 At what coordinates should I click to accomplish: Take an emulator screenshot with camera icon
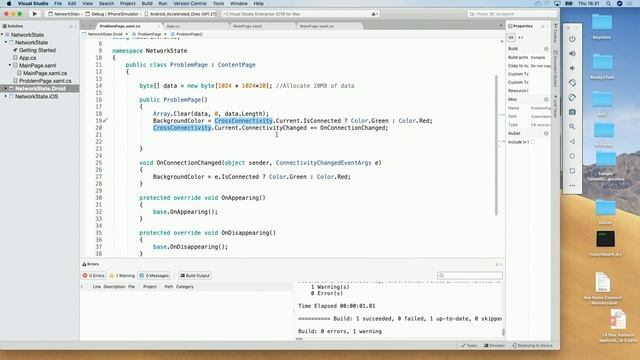click(572, 112)
